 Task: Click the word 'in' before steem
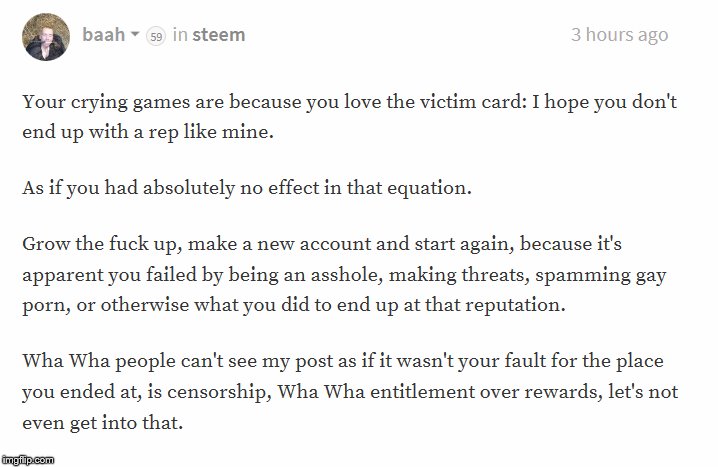[x=180, y=35]
